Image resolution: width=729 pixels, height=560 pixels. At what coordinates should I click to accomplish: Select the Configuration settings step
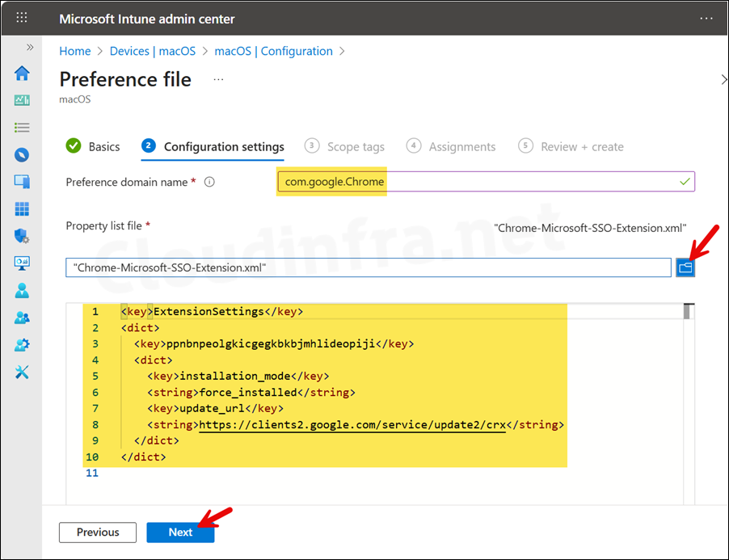point(213,146)
